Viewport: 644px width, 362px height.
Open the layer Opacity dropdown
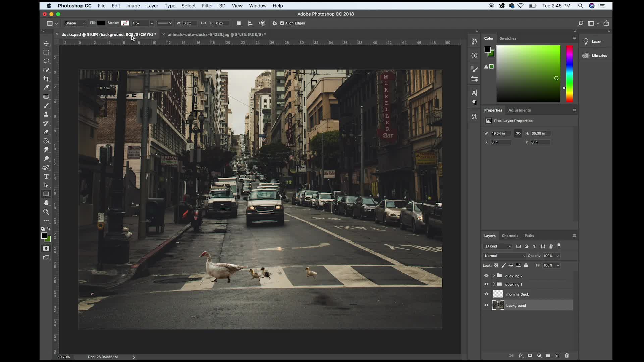tap(558, 256)
